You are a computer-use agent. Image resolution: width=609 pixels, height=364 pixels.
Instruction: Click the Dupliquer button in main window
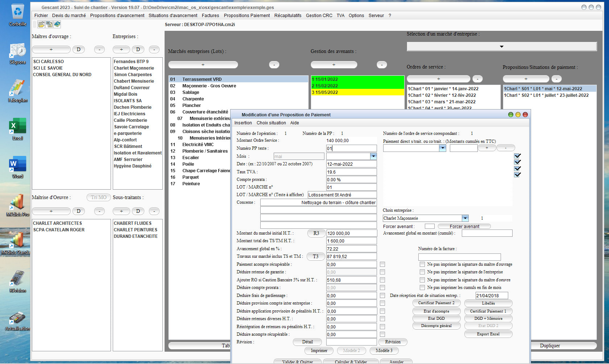tap(550, 346)
